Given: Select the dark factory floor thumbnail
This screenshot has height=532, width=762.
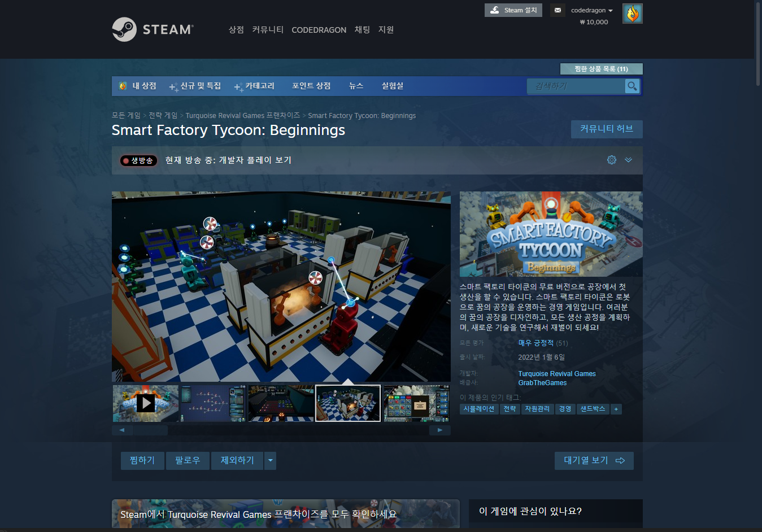Looking at the screenshot, I should (x=281, y=403).
